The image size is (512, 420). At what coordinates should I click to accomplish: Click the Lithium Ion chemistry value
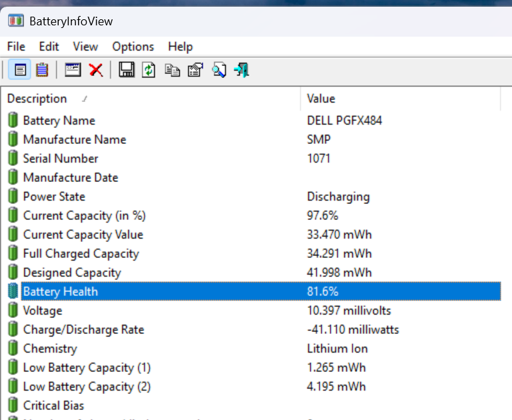pos(337,349)
